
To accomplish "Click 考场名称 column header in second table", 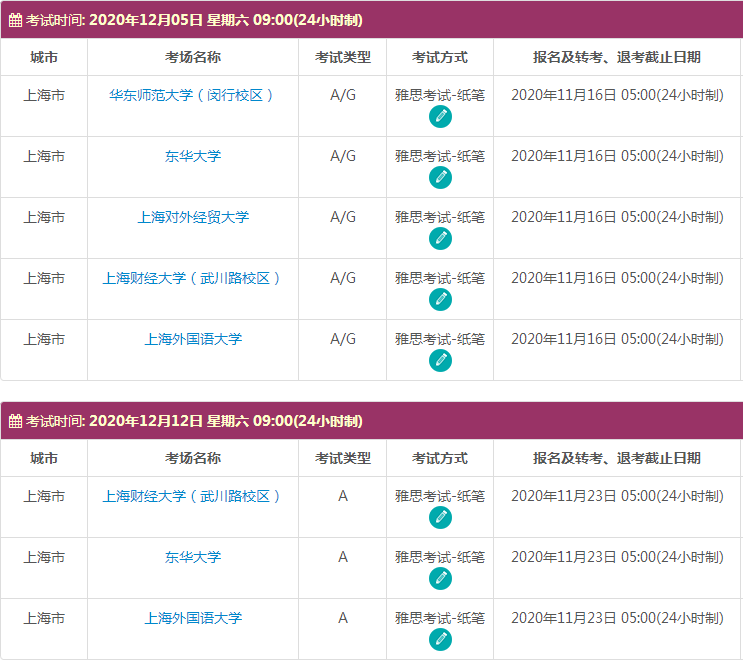I will pos(193,458).
